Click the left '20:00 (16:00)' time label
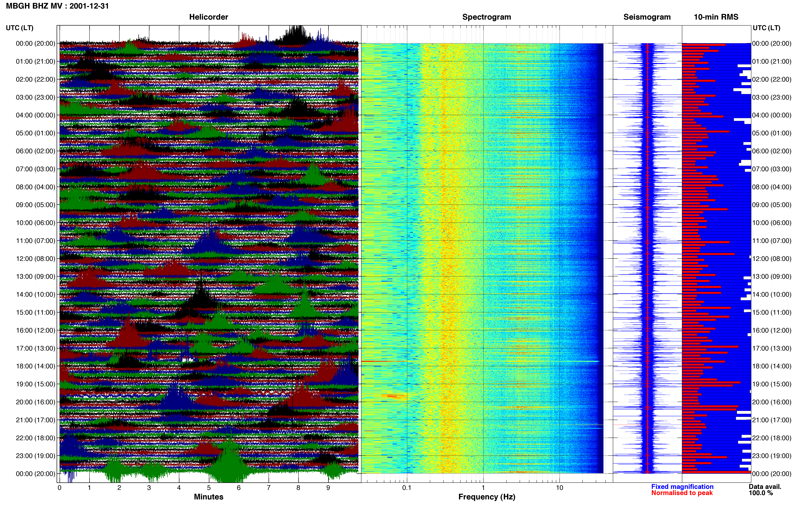 (x=36, y=402)
